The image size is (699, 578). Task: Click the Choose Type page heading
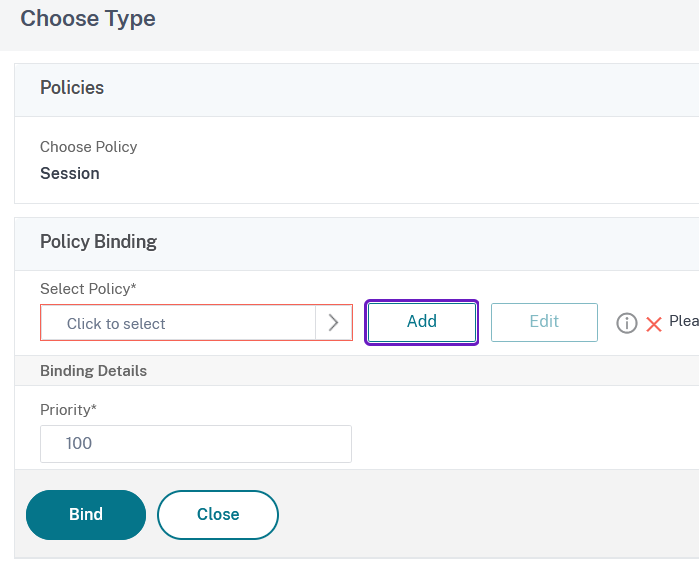(88, 19)
